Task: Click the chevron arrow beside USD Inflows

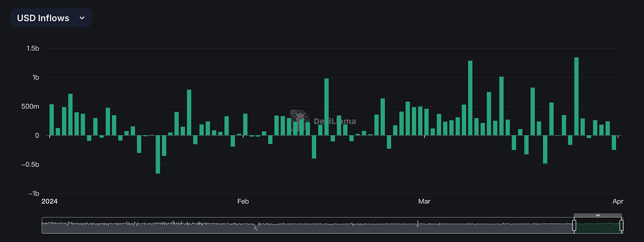Action: pyautogui.click(x=82, y=18)
